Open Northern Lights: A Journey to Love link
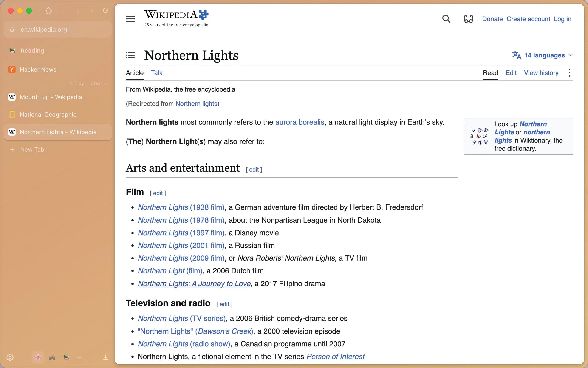The height and width of the screenshot is (368, 588). click(x=194, y=284)
